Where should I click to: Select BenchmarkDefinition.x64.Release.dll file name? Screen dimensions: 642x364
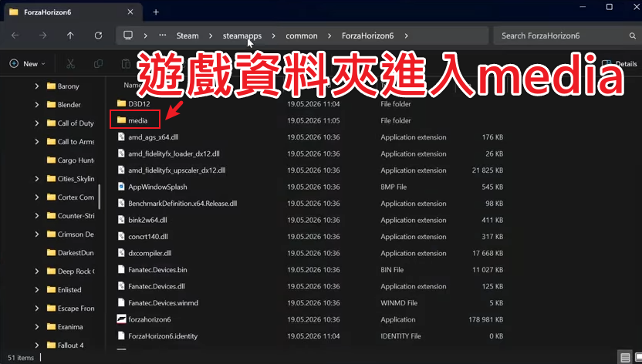(x=183, y=204)
